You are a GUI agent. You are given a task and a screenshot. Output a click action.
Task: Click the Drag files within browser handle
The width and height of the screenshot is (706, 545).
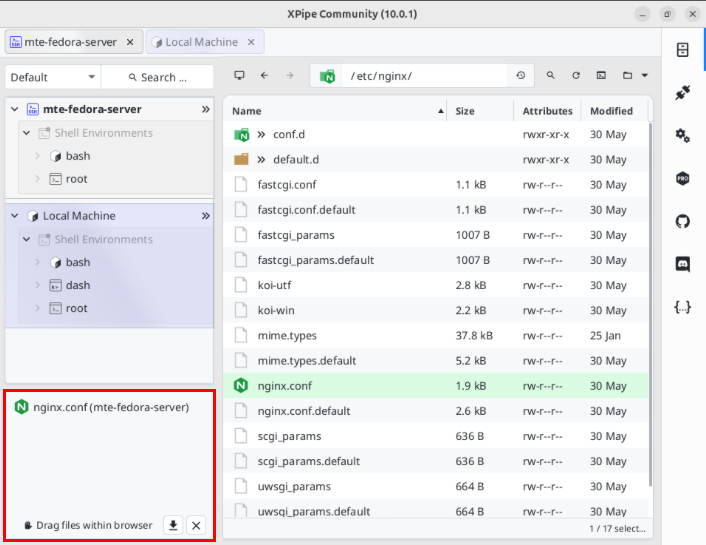(x=88, y=525)
